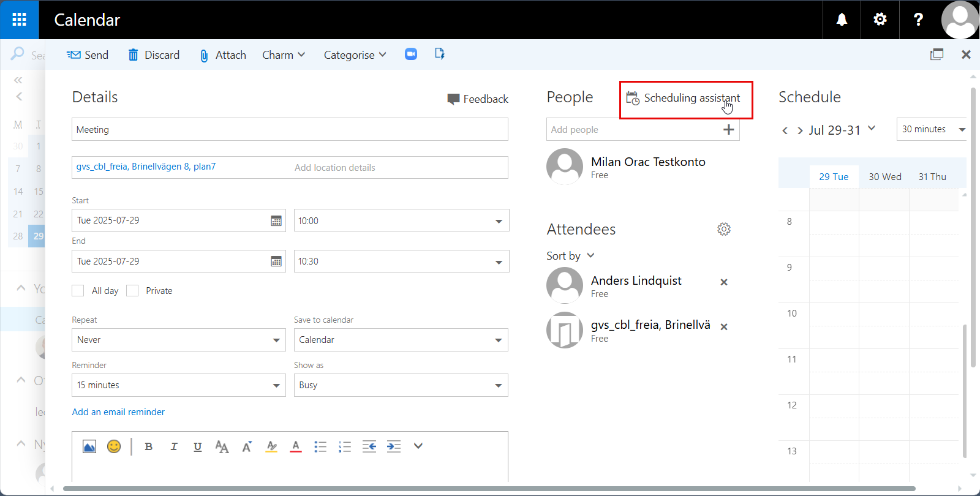
Task: Open the End date calendar picker
Action: click(276, 261)
